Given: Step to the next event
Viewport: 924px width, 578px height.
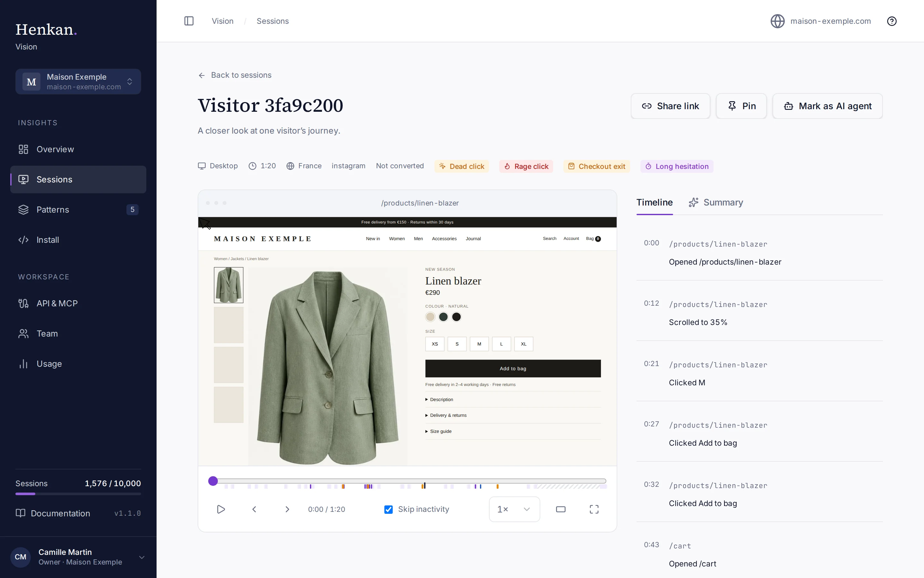Looking at the screenshot, I should [287, 509].
